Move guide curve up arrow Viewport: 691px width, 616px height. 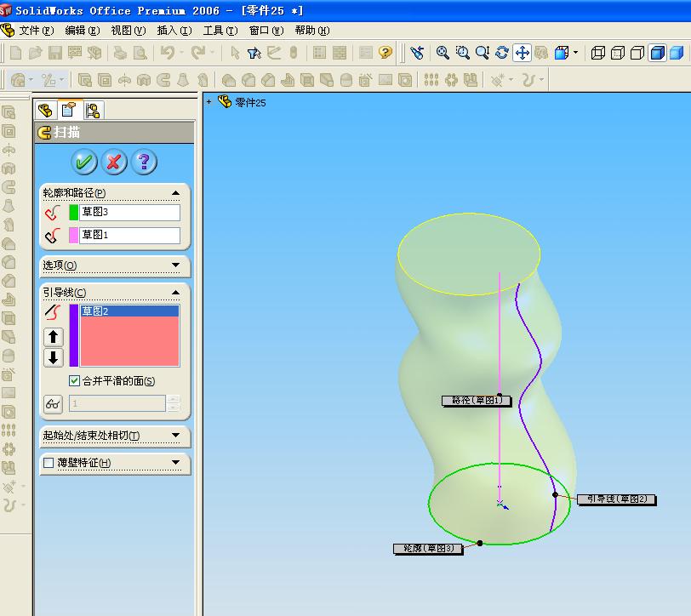[54, 337]
